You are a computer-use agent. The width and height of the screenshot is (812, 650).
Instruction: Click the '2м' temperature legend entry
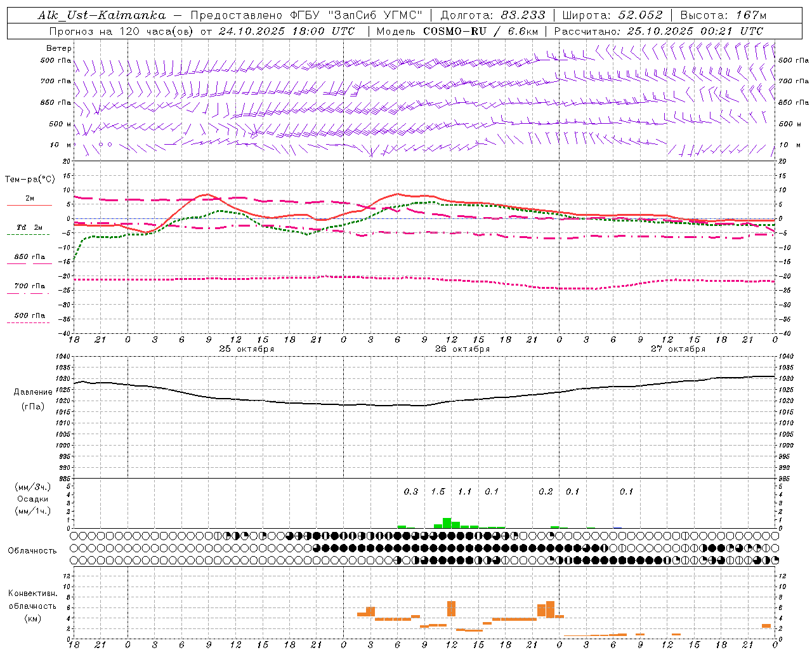pos(30,198)
